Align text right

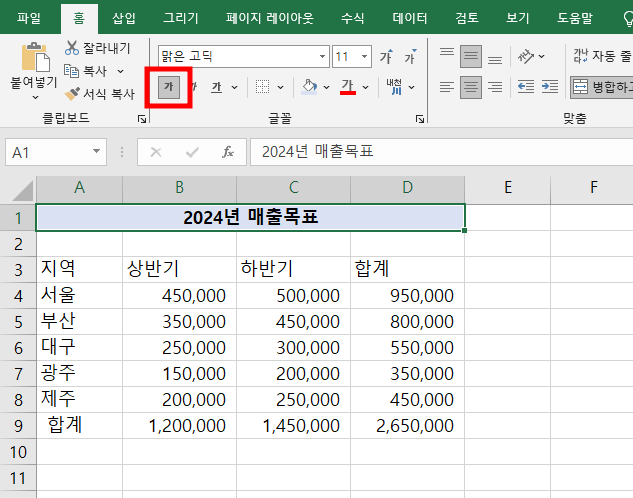click(495, 87)
